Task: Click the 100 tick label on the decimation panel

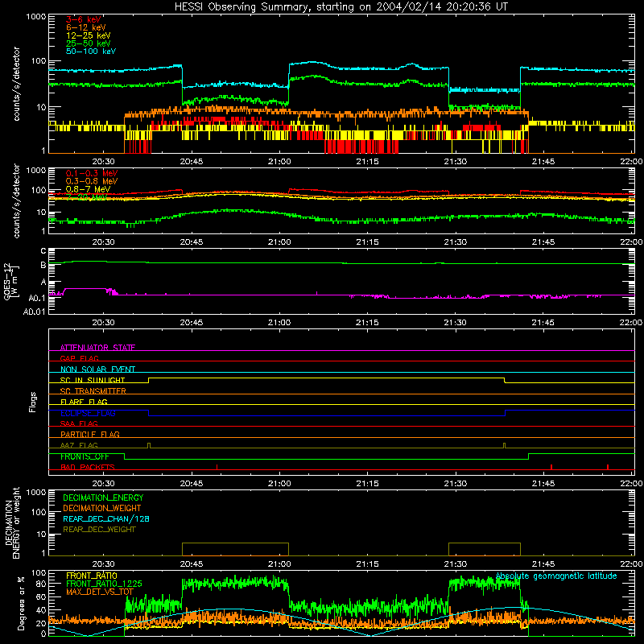Action: 39,512
